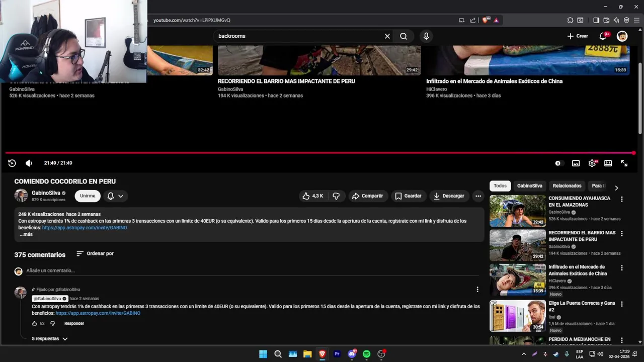Select the Relacionados filter chip

[x=567, y=186]
